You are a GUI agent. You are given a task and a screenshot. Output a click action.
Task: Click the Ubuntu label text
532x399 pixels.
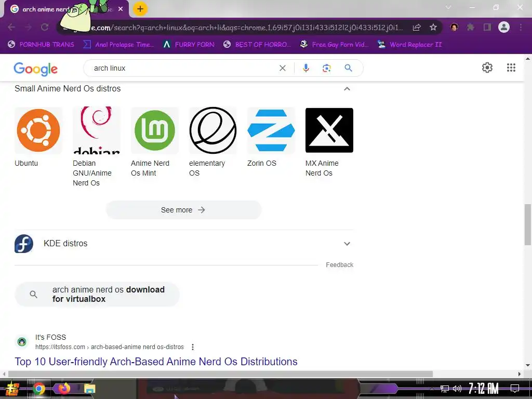(x=26, y=163)
